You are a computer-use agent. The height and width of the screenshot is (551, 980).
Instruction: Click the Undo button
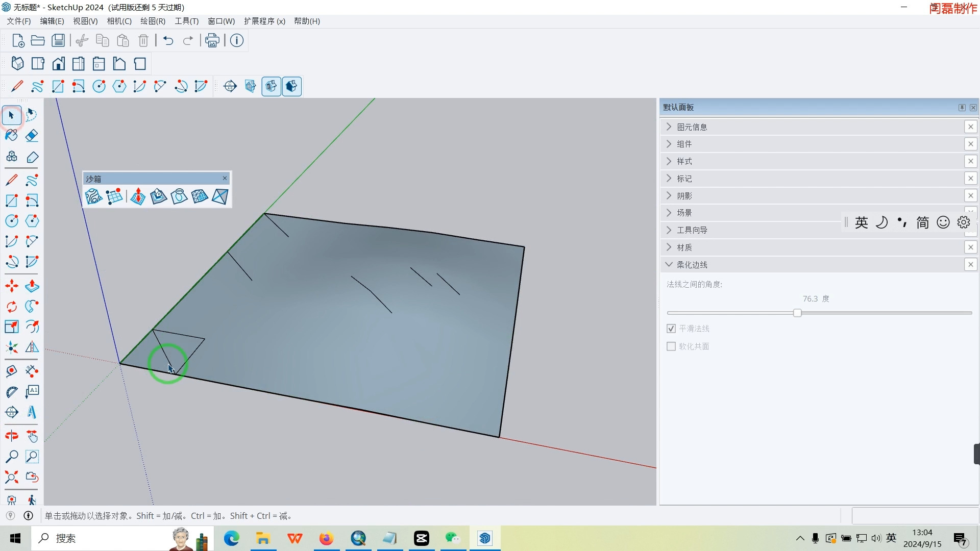coord(168,40)
